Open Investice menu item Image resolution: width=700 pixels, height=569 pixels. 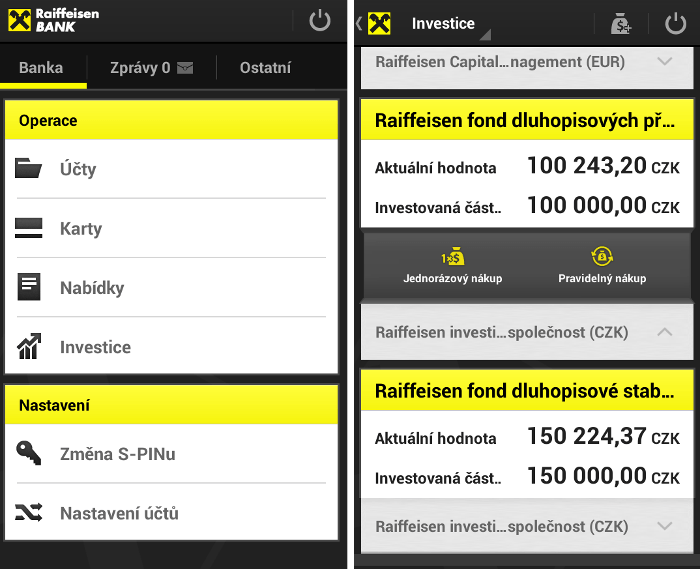[x=171, y=346]
